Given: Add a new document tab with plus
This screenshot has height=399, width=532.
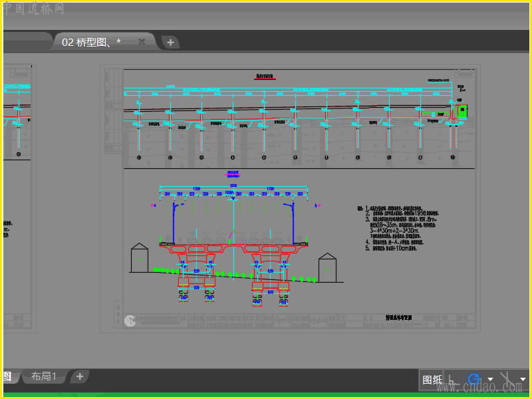Looking at the screenshot, I should [x=170, y=43].
